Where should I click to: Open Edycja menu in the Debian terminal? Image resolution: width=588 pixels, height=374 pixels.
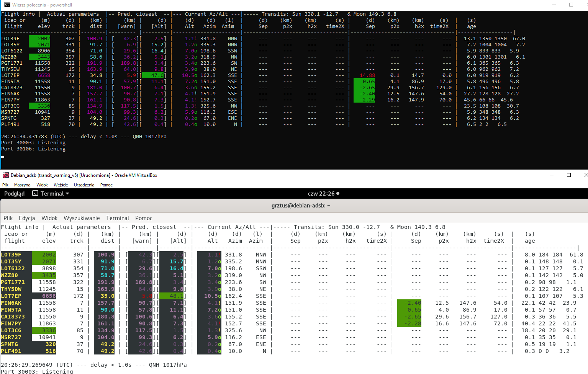(27, 218)
